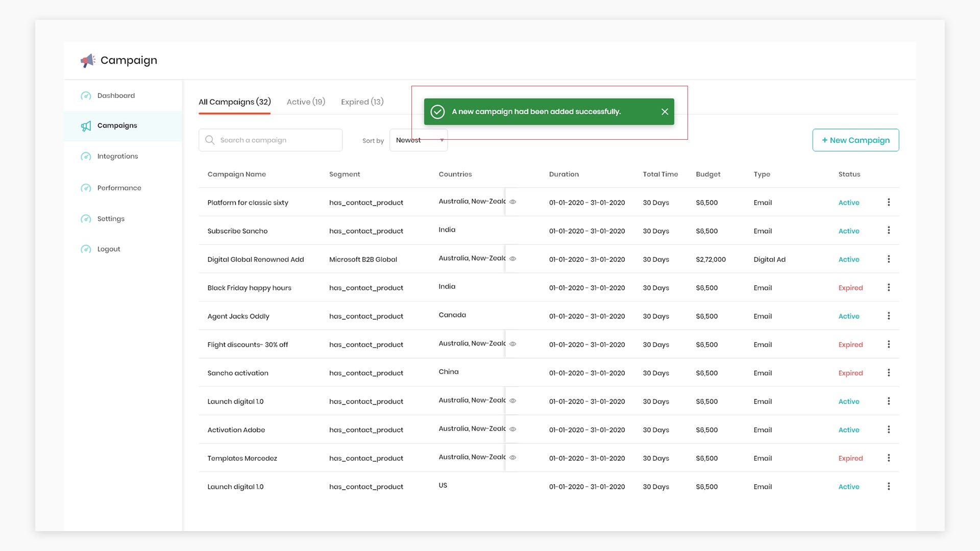The image size is (980, 551).
Task: Open Black Friday happy hours campaign
Action: tap(249, 288)
